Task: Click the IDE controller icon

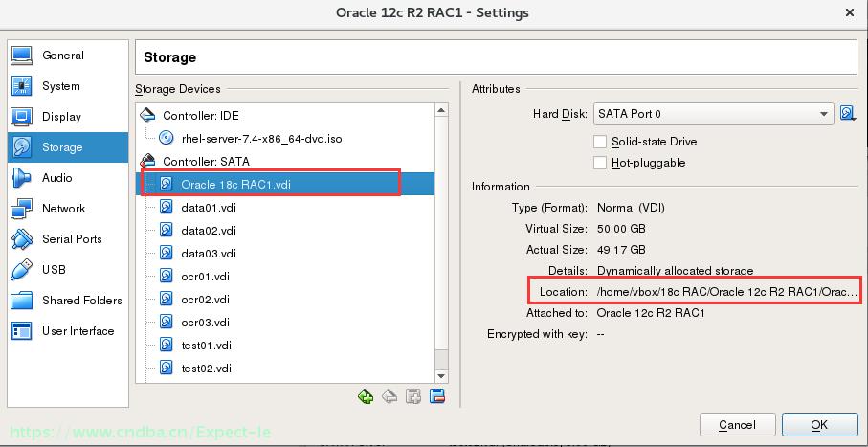Action: tap(147, 115)
